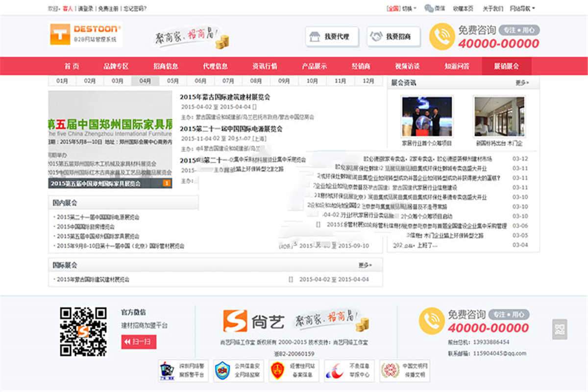Click the 我要招商 handshake button
Image resolution: width=588 pixels, height=392 pixels.
tap(393, 37)
